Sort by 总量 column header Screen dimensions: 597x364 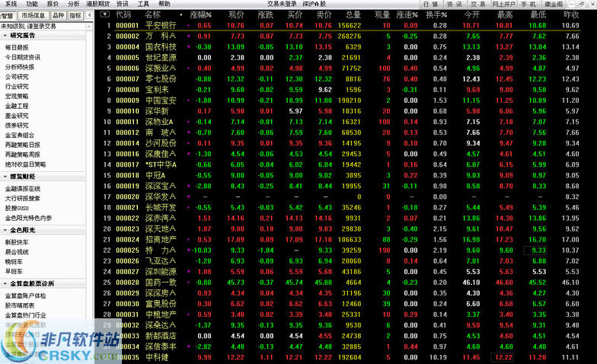point(353,15)
